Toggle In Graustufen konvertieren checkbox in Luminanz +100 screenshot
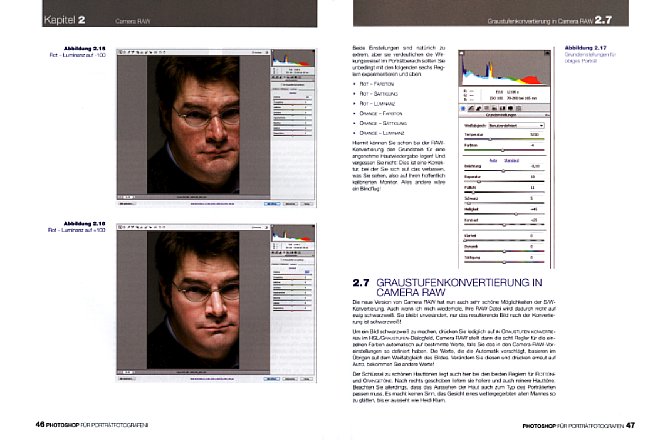 (x=281, y=259)
